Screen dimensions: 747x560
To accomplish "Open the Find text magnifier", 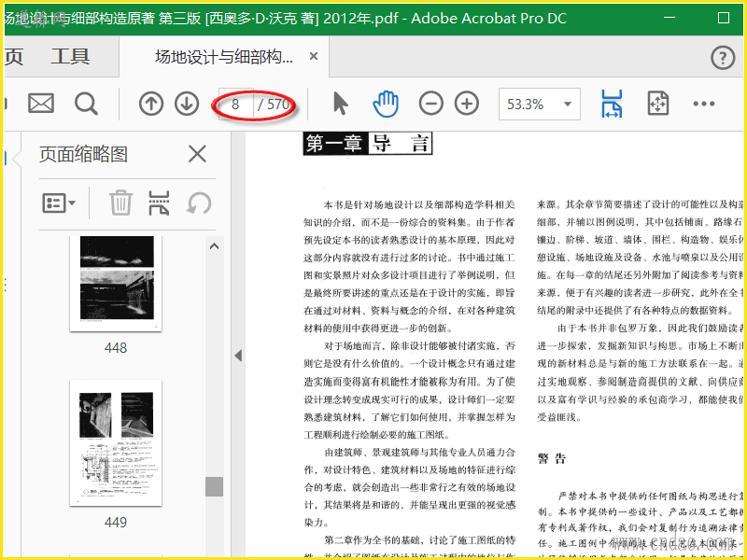I will pyautogui.click(x=86, y=104).
